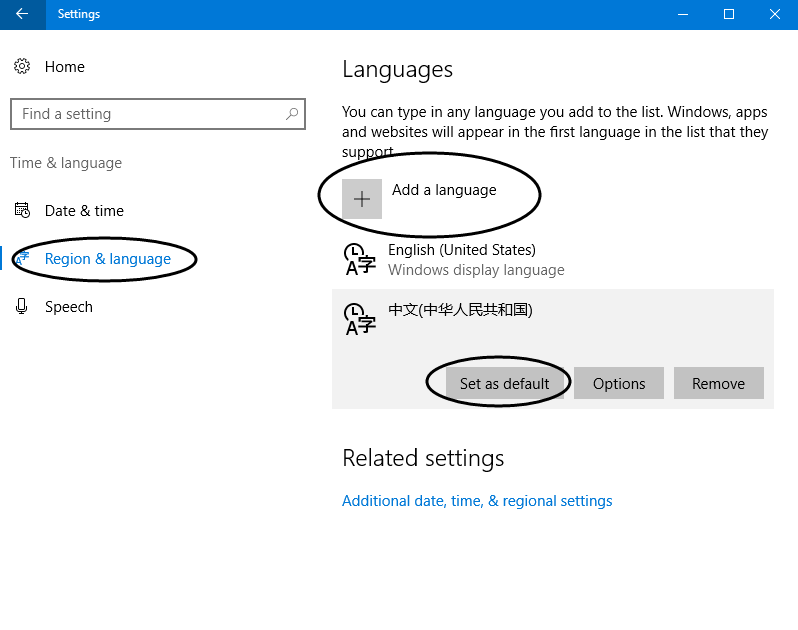The image size is (798, 630).
Task: Close the Settings window
Action: click(x=775, y=14)
